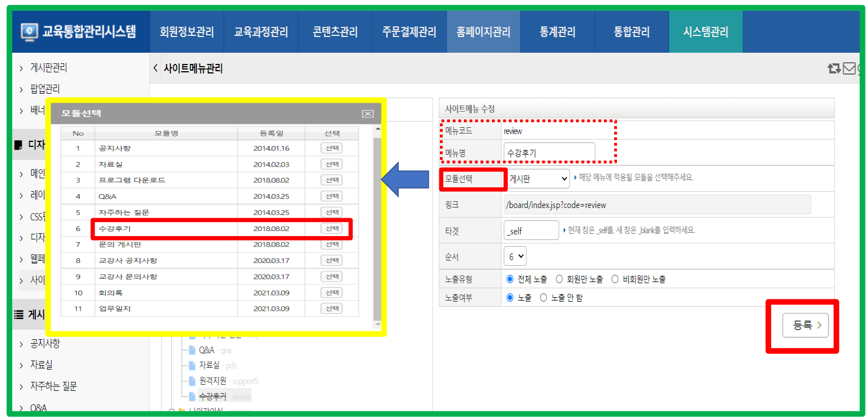Viewport: 868px width, 420px height.
Task: Click 선택 button for 수강후기 row
Action: click(x=331, y=229)
